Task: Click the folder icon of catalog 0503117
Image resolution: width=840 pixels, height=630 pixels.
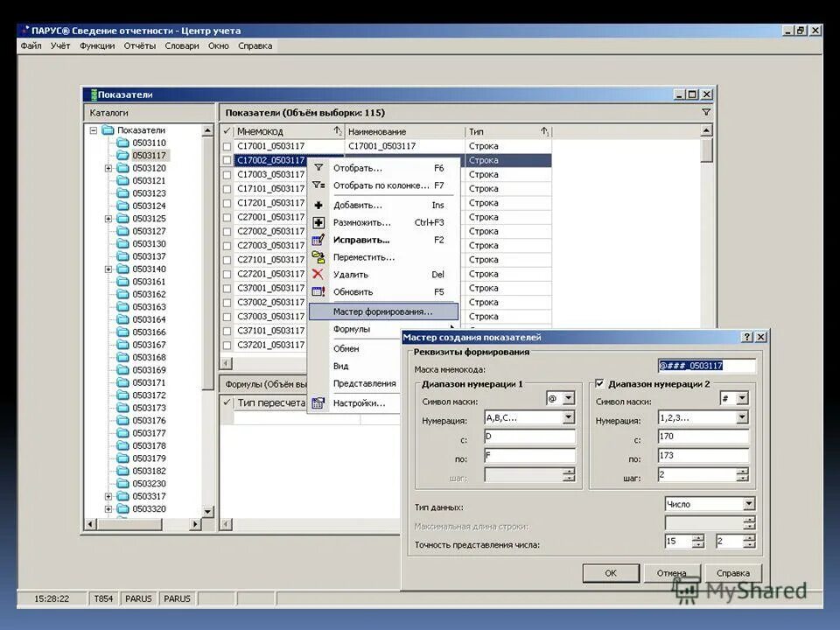Action: click(x=122, y=156)
